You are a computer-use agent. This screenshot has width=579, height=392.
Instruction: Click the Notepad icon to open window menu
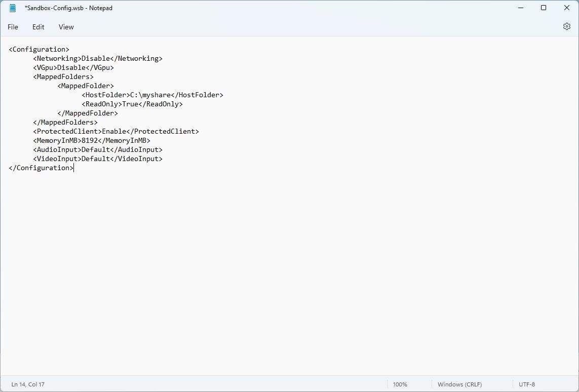click(x=12, y=8)
